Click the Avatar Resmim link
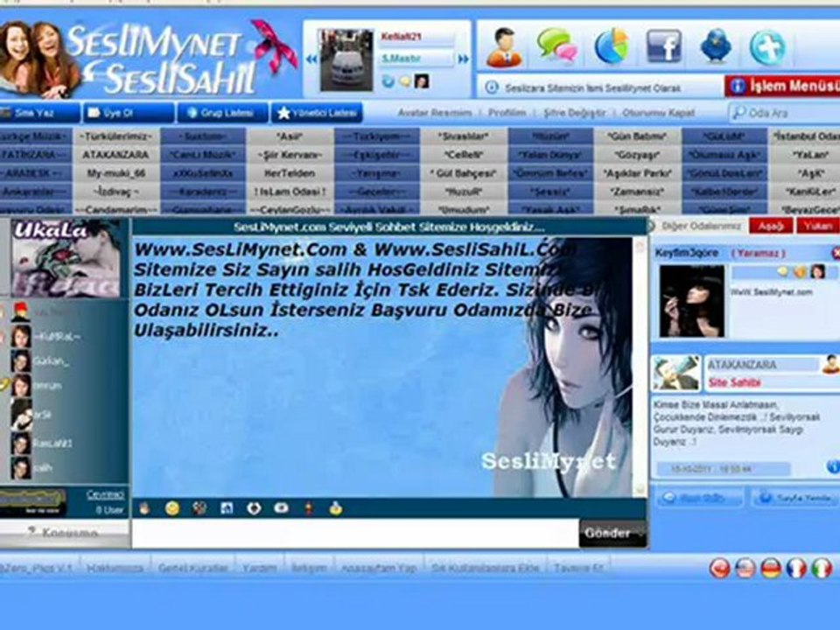The height and width of the screenshot is (630, 840). tap(435, 113)
